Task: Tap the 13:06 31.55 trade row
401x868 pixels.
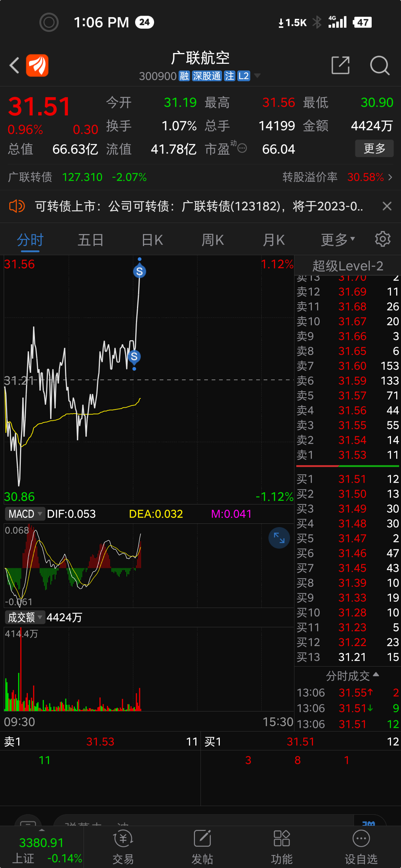Action: coord(348,693)
